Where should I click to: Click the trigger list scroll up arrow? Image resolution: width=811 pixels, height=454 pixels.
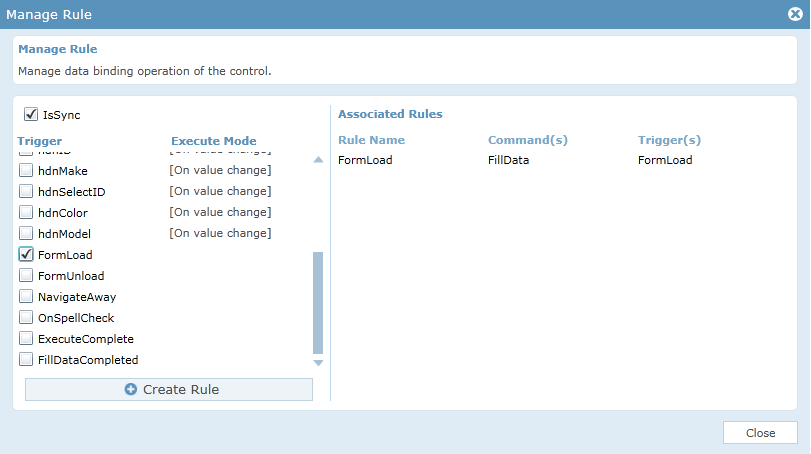(x=318, y=160)
